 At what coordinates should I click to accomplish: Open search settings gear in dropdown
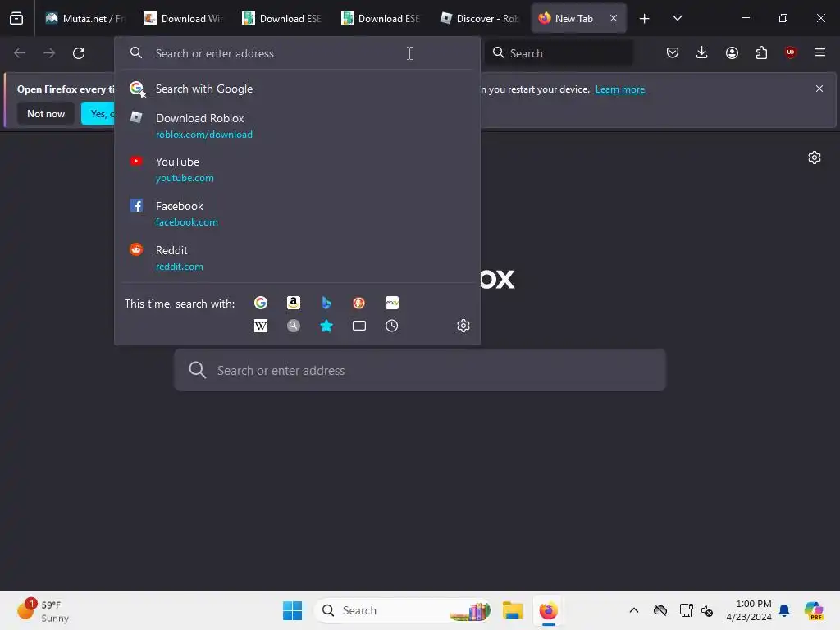(x=463, y=326)
